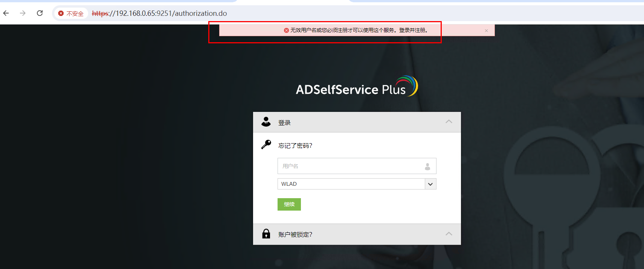The width and height of the screenshot is (644, 269).
Task: Click the ADSelfService Plus logo
Action: [357, 86]
